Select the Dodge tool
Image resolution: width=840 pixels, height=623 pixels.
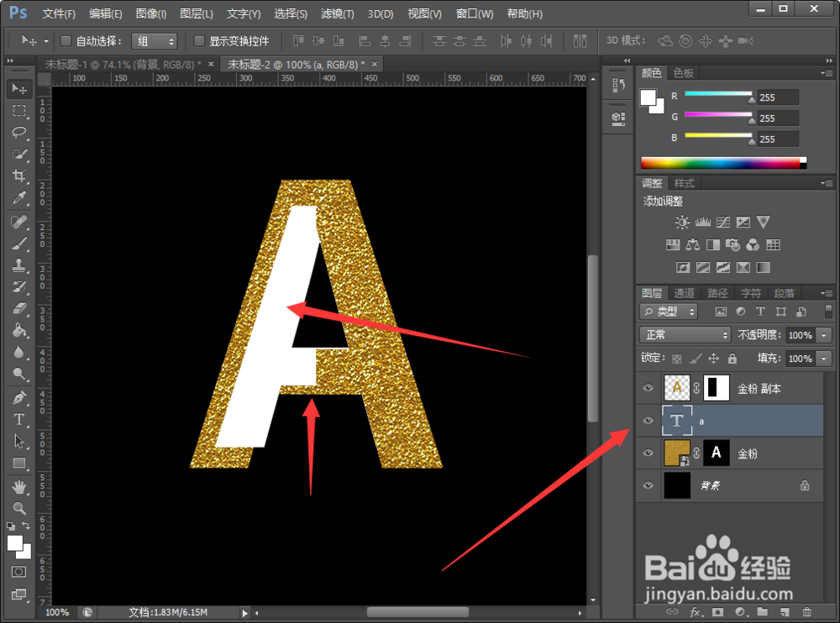(x=19, y=374)
